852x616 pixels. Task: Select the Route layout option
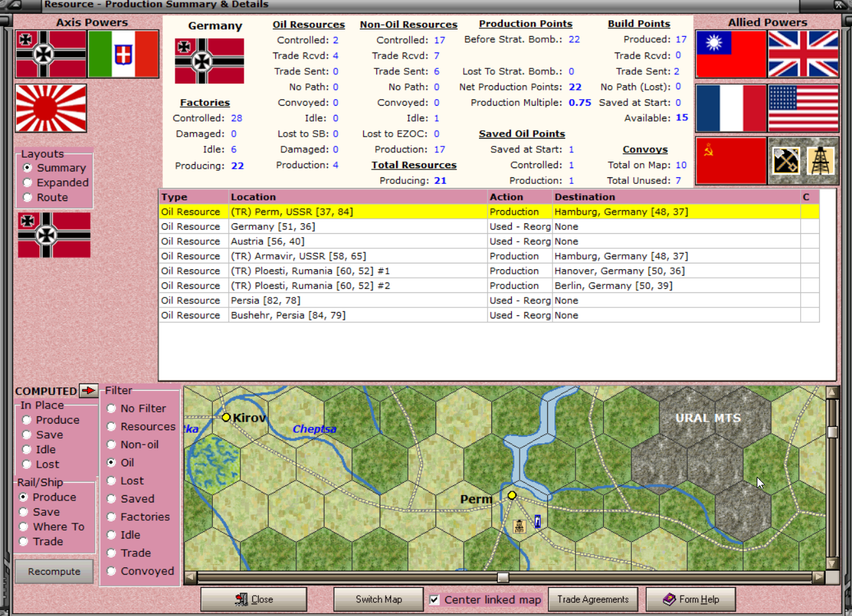pyautogui.click(x=45, y=197)
